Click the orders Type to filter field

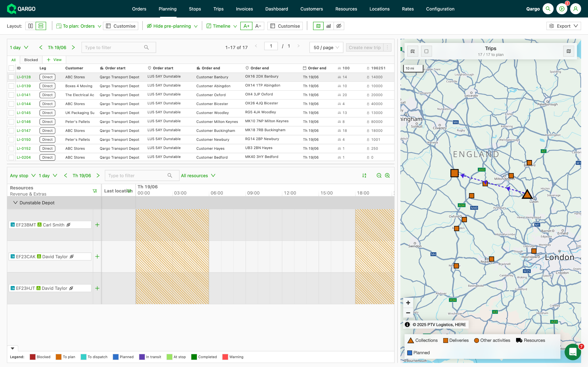click(x=113, y=47)
